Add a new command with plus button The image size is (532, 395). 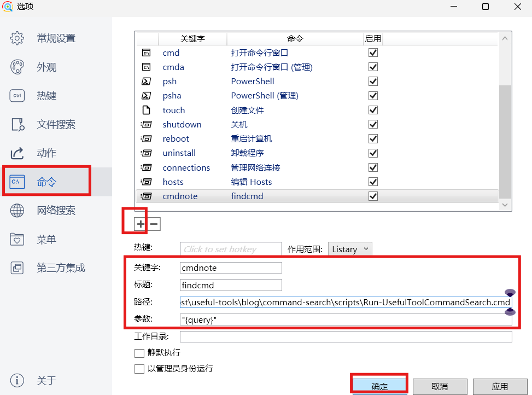pos(141,224)
